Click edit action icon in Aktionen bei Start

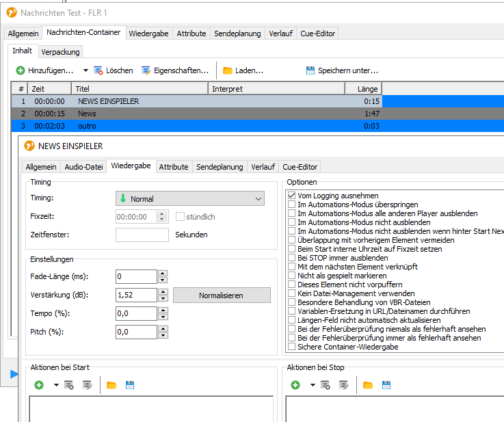(x=88, y=385)
